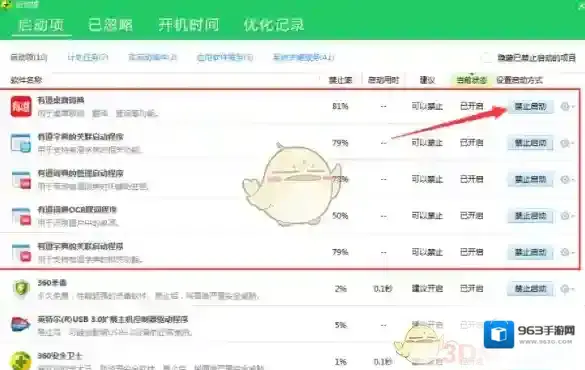Select the 计划任务 sub-tab

pyautogui.click(x=88, y=57)
